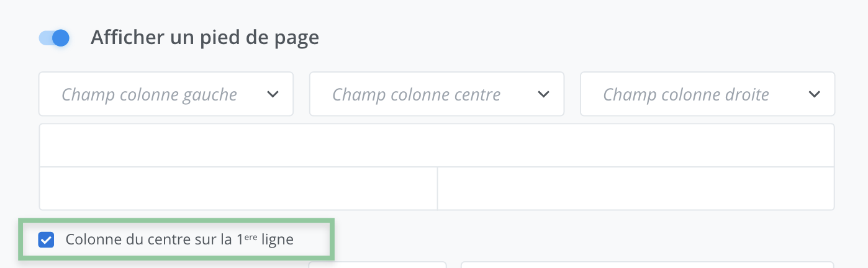Image resolution: width=868 pixels, height=268 pixels.
Task: Open the "Champ colonne centre" dropdown
Action: (x=436, y=94)
